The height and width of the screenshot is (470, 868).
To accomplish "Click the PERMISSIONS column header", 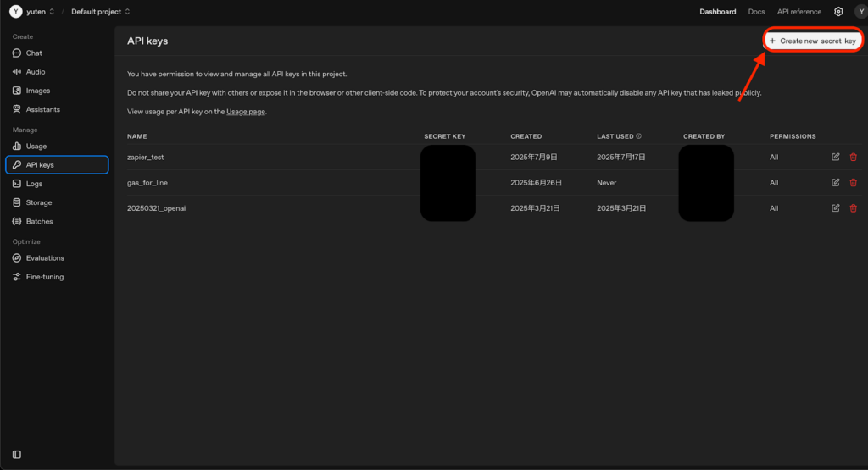I will point(793,136).
